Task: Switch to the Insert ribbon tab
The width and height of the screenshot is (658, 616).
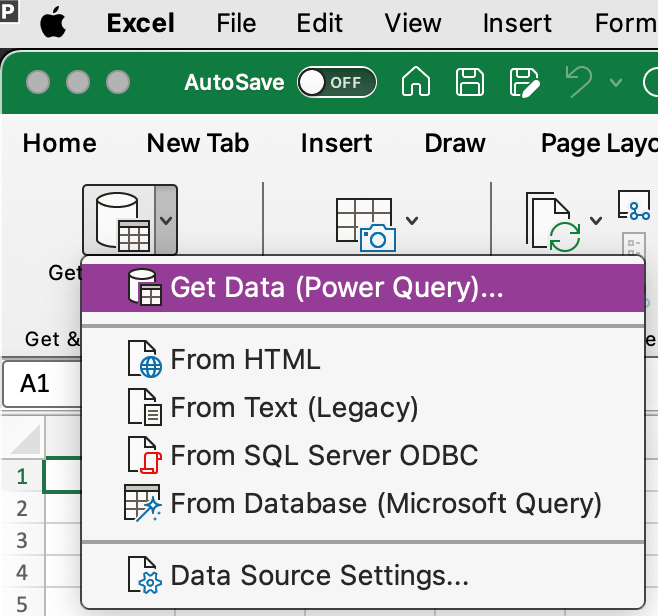Action: 337,144
